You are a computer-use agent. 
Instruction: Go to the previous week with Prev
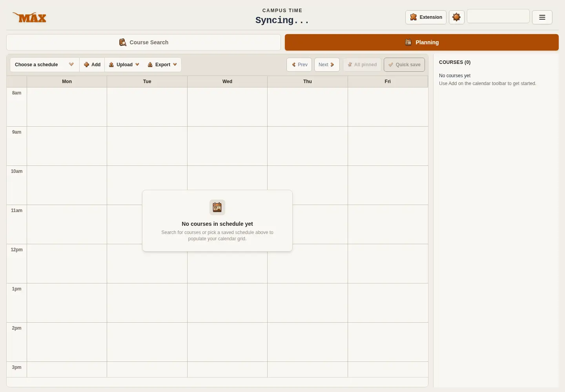pyautogui.click(x=299, y=65)
